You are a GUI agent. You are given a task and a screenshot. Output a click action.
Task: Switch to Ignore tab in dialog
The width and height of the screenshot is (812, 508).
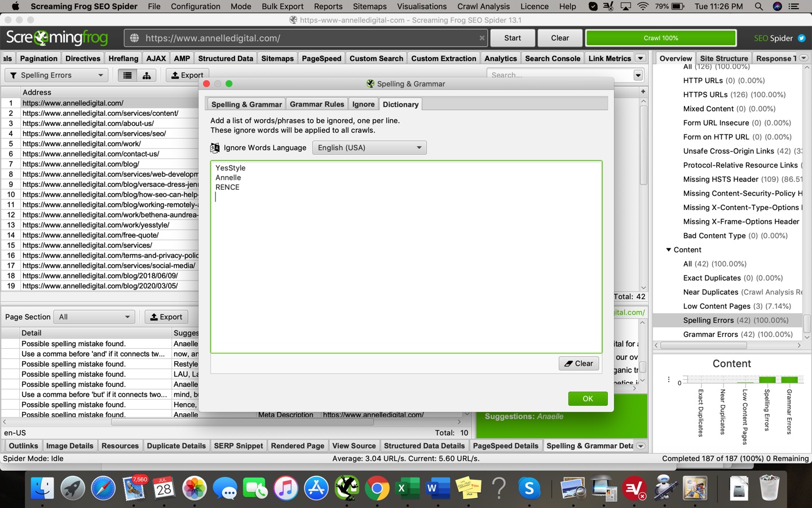pyautogui.click(x=363, y=104)
